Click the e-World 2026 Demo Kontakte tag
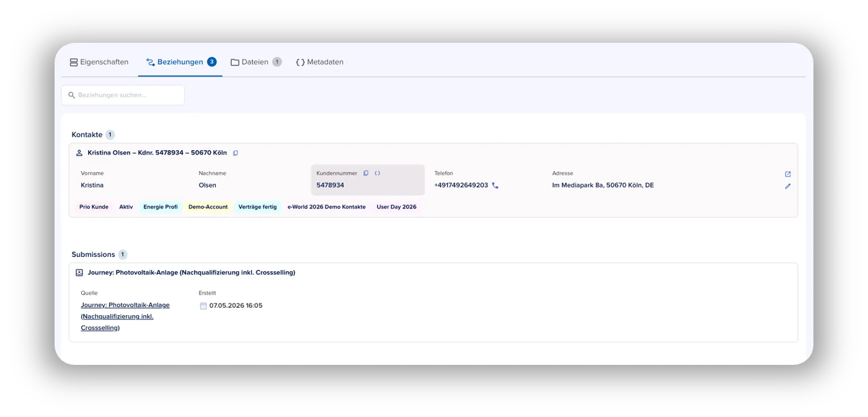 327,207
